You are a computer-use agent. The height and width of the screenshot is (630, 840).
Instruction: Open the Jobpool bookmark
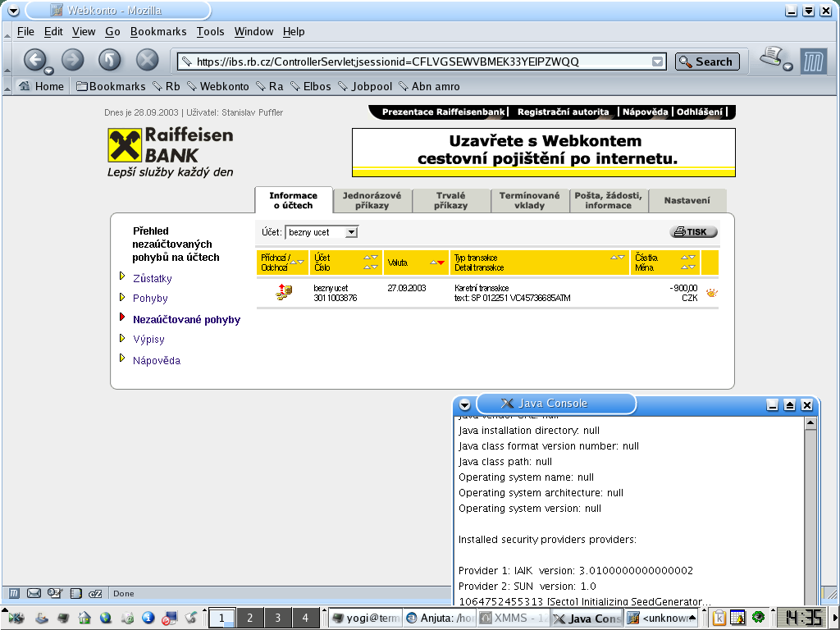[x=365, y=86]
